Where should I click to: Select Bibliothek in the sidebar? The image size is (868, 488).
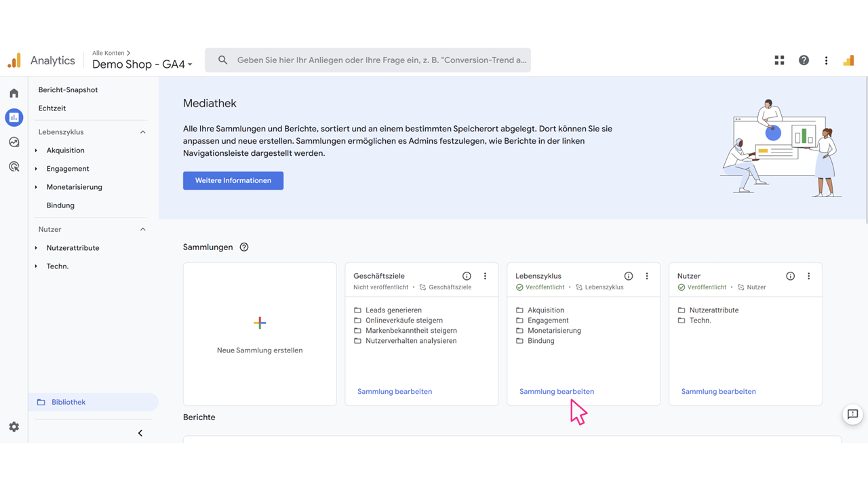click(x=93, y=402)
